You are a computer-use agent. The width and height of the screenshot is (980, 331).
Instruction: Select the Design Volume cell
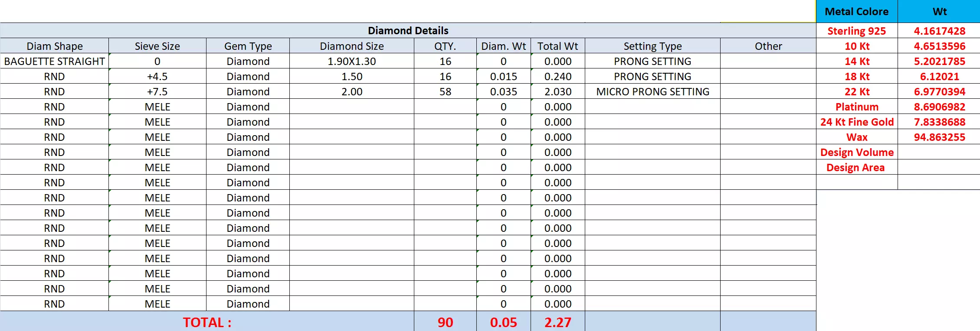tap(857, 152)
